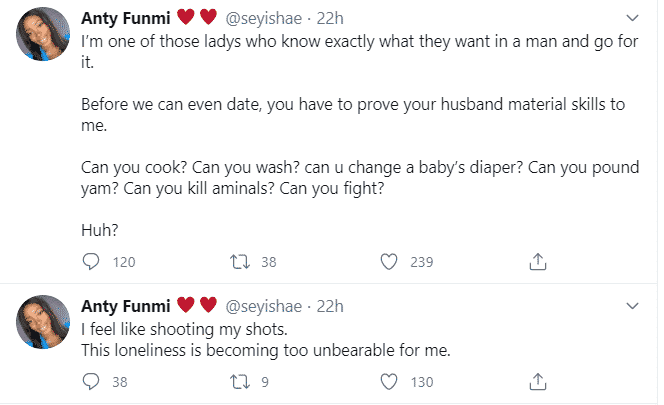Viewport: 664px width, 405px height.
Task: Share the husband material skills tweet
Action: pyautogui.click(x=537, y=263)
